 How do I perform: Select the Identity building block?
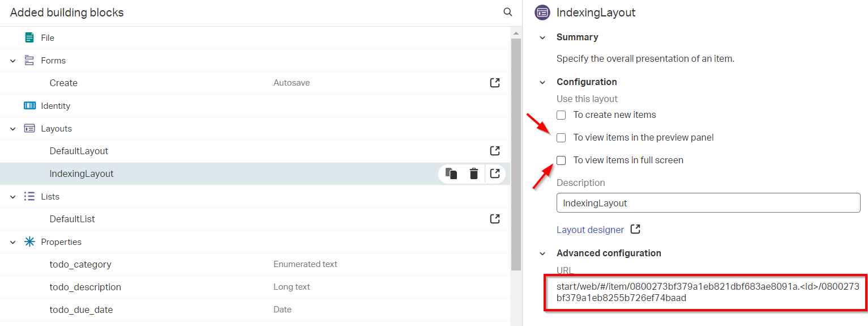(55, 106)
